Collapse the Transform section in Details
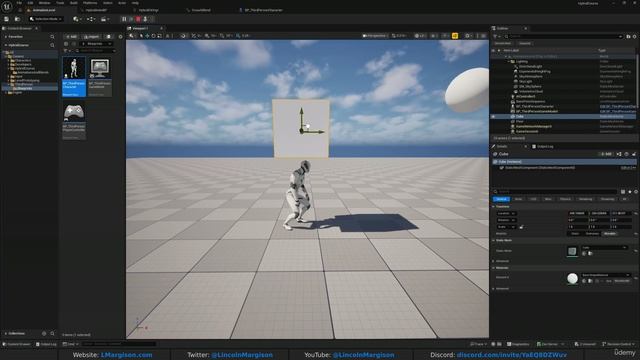The height and width of the screenshot is (360, 640). click(x=494, y=207)
